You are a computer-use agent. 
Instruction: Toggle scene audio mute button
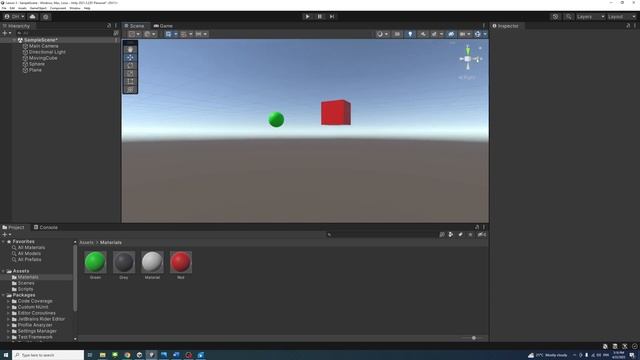[x=422, y=34]
